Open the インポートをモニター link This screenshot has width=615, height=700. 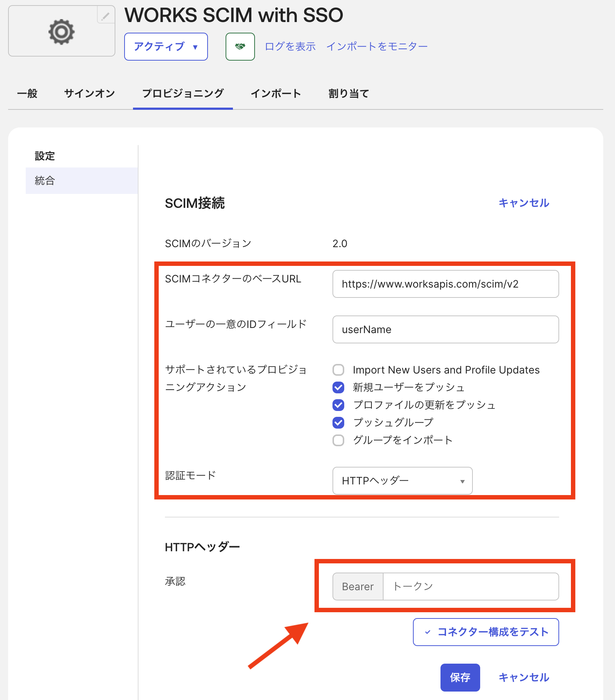pos(377,47)
